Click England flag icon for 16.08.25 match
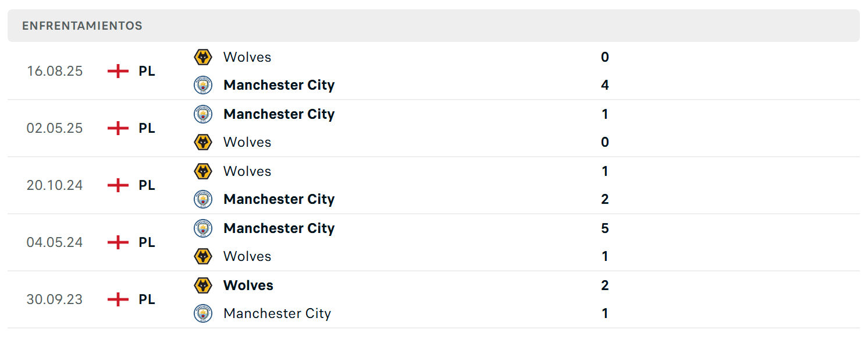This screenshot has height=339, width=868. point(118,71)
